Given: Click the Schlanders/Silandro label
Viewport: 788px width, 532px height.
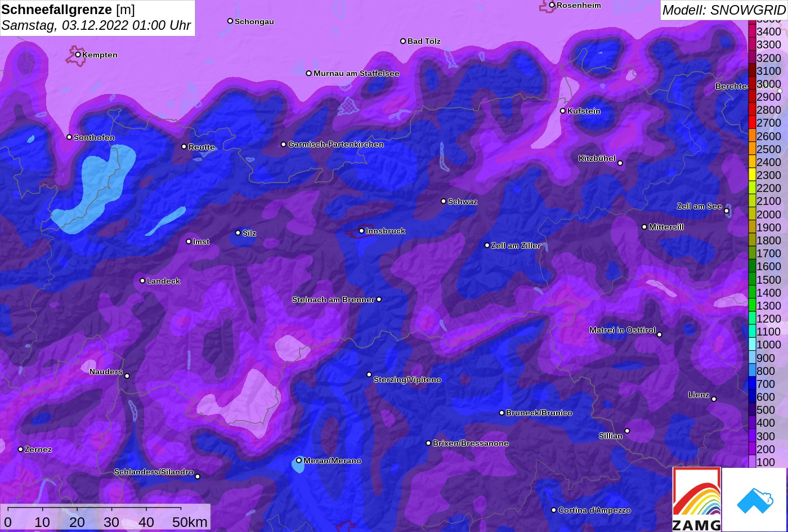Looking at the screenshot, I should tap(154, 472).
